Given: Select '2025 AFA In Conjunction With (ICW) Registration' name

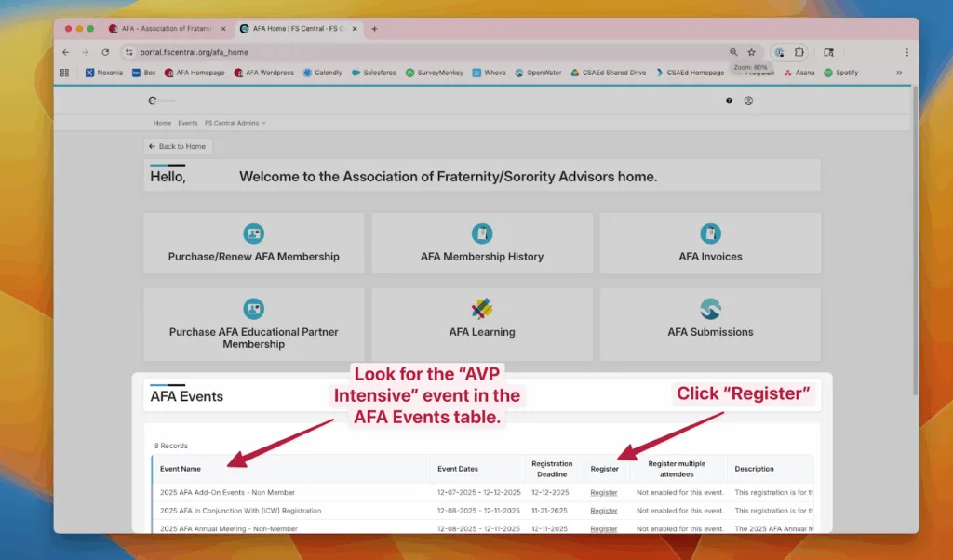Looking at the screenshot, I should [x=241, y=511].
